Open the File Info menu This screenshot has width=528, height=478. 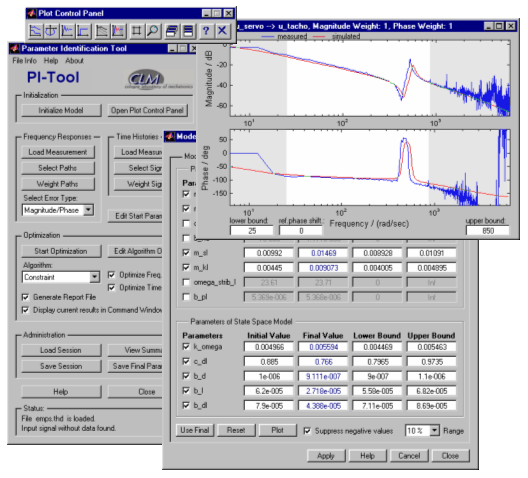24,61
